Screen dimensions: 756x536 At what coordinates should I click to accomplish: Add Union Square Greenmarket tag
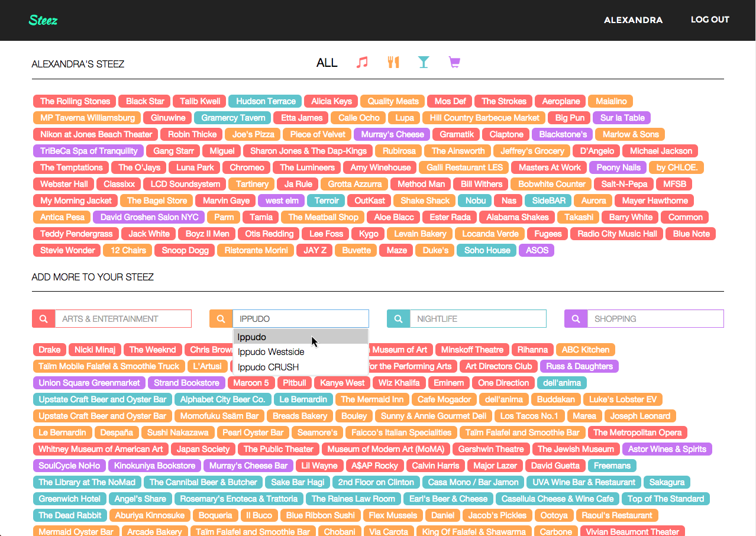click(x=89, y=383)
